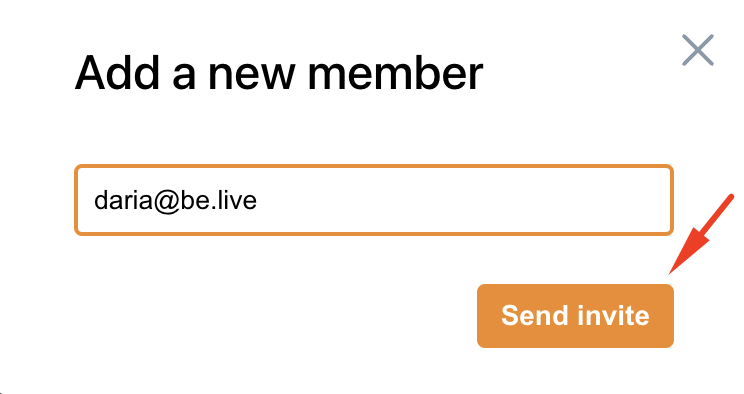The image size is (744, 394).
Task: Click the word "member" in the title
Action: 395,73
